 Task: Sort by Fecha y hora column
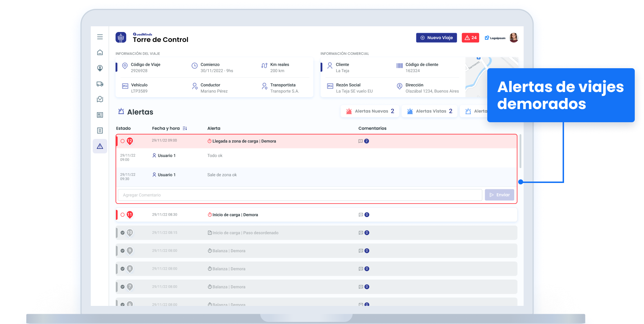184,129
